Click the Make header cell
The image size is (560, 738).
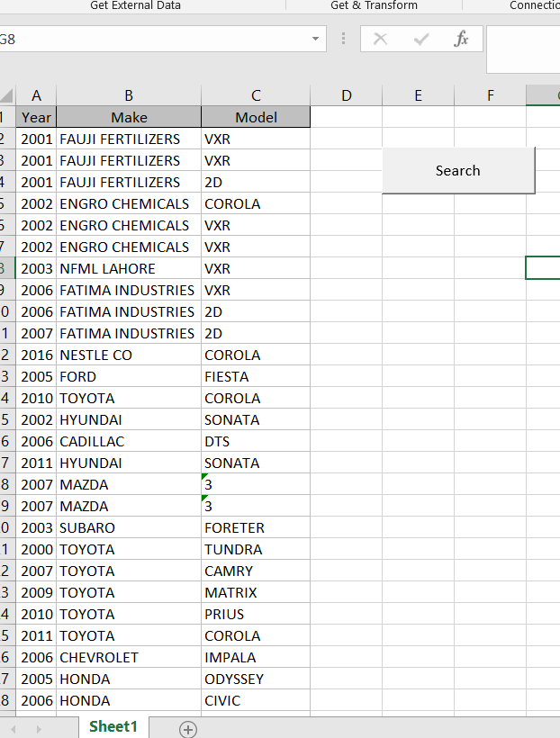tap(129, 117)
